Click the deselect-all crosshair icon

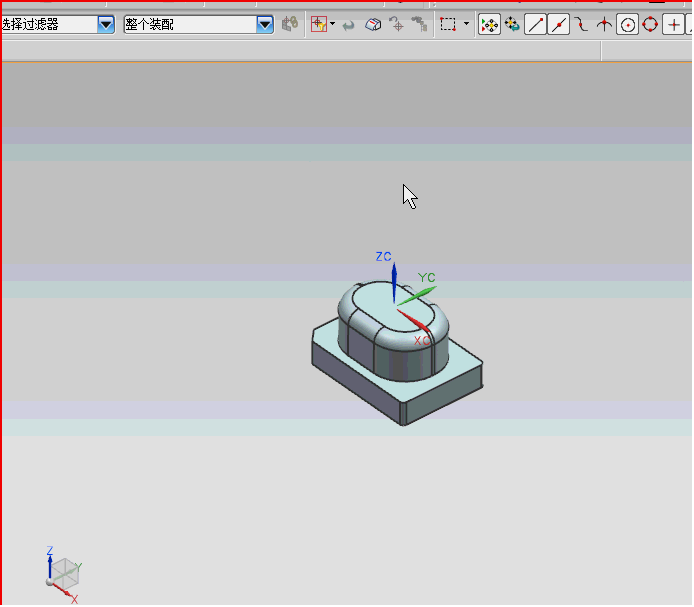pos(396,24)
